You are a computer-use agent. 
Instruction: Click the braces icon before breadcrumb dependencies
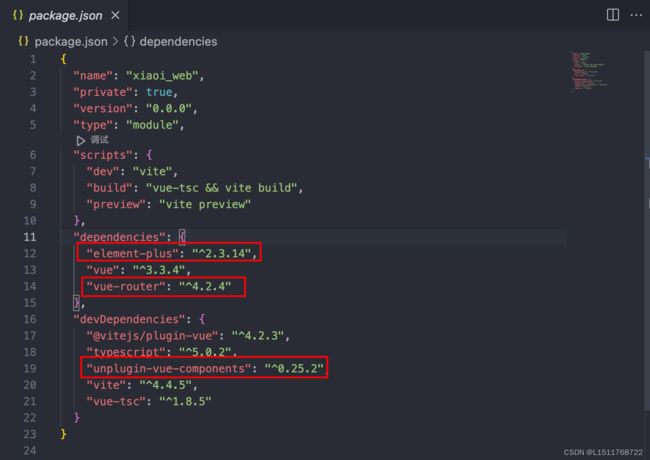coord(129,41)
